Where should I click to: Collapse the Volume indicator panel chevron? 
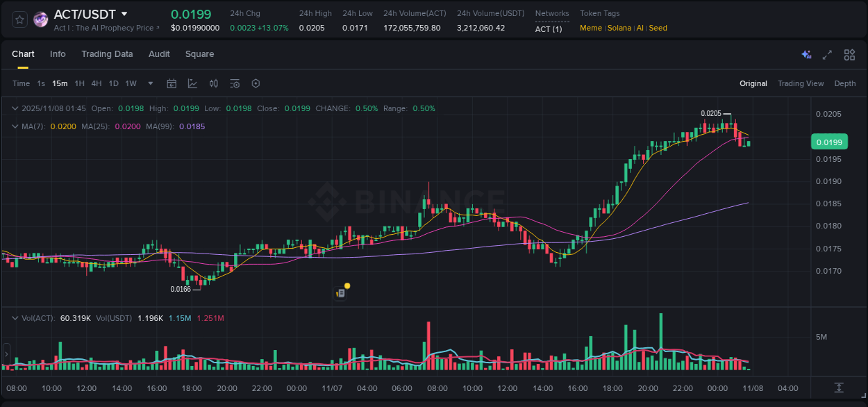(15, 318)
